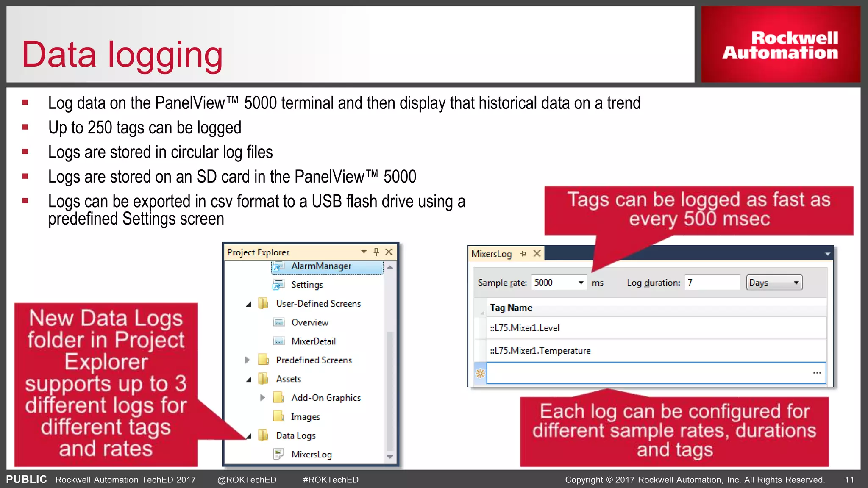The image size is (868, 488).
Task: Click the Log duration input field
Action: (x=712, y=283)
